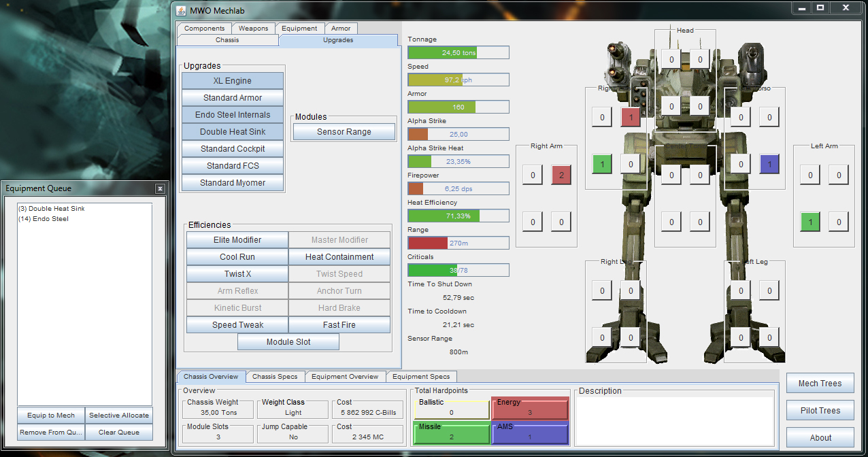Click the Clear Queue button
The height and width of the screenshot is (457, 868).
coord(119,433)
